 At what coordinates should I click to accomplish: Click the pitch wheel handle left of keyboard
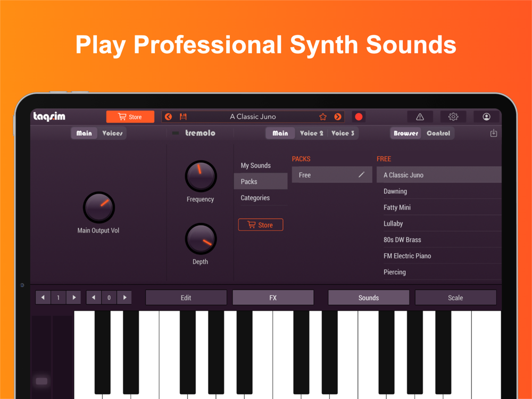[41, 381]
